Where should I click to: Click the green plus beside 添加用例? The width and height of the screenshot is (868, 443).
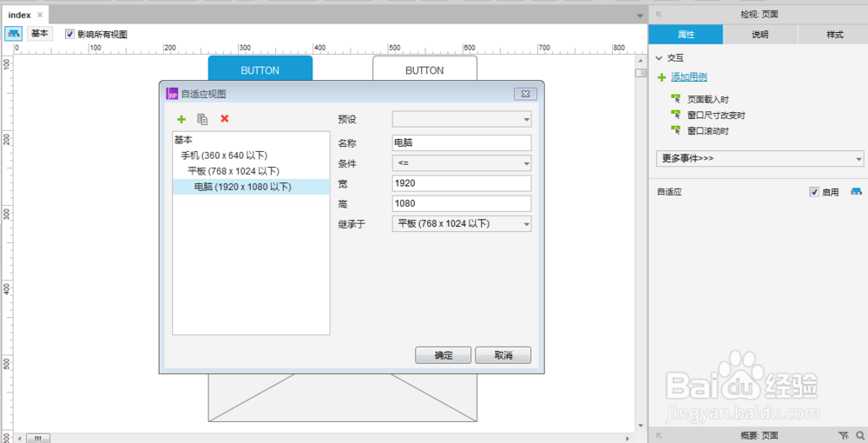coord(661,77)
